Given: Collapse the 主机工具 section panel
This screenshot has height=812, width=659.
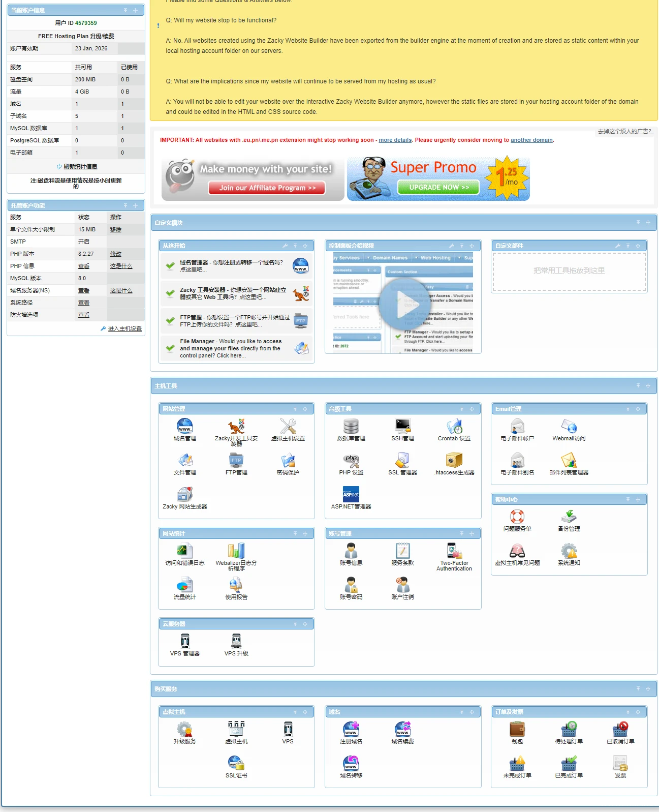Looking at the screenshot, I should click(x=638, y=386).
